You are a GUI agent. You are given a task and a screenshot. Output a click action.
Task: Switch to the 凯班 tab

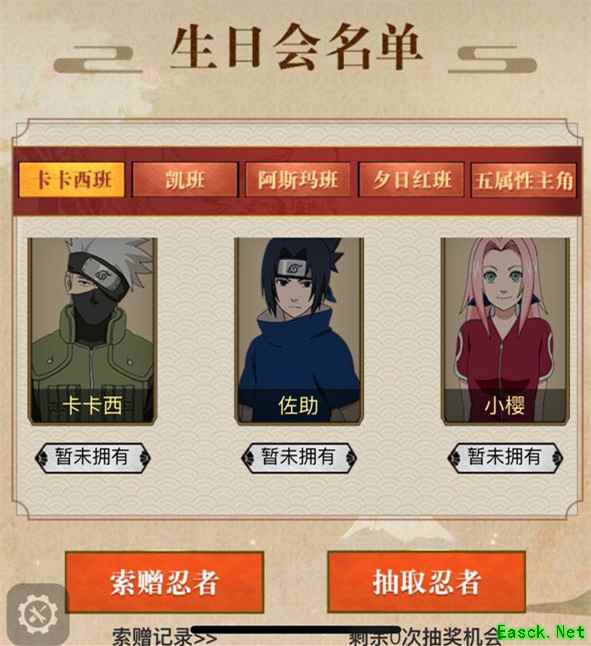pyautogui.click(x=185, y=180)
